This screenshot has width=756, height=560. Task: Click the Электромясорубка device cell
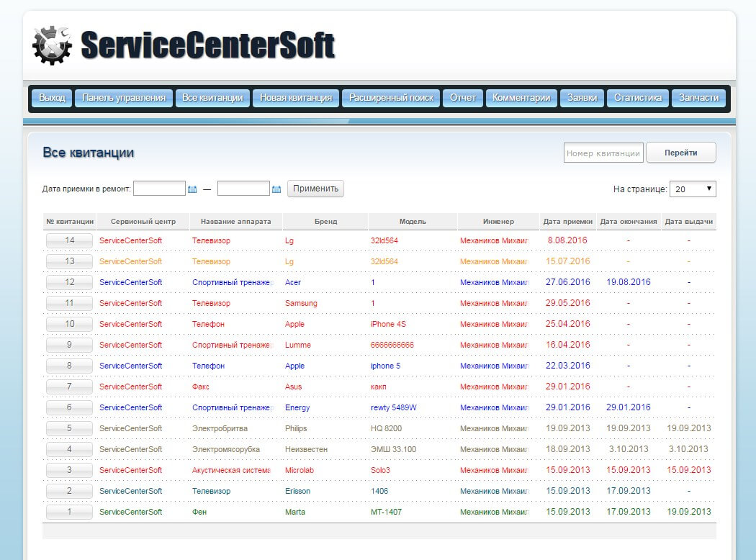pyautogui.click(x=225, y=449)
